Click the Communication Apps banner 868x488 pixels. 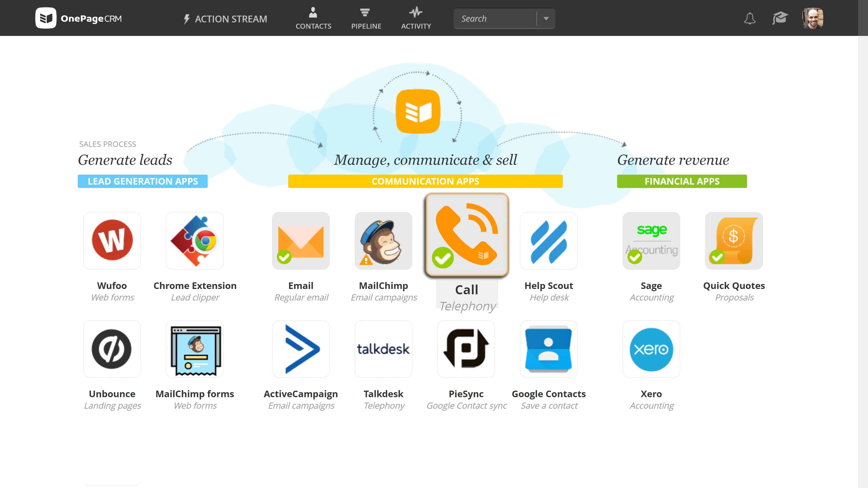pos(425,181)
